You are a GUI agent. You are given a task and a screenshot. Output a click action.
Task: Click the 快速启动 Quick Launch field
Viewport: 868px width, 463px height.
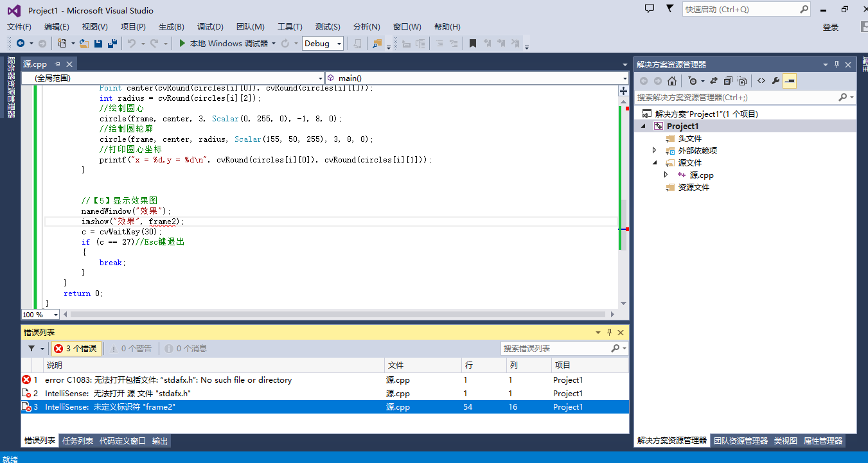(x=740, y=9)
